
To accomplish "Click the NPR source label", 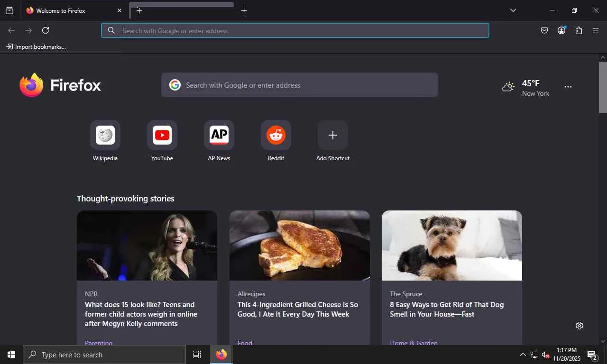I will [92, 294].
